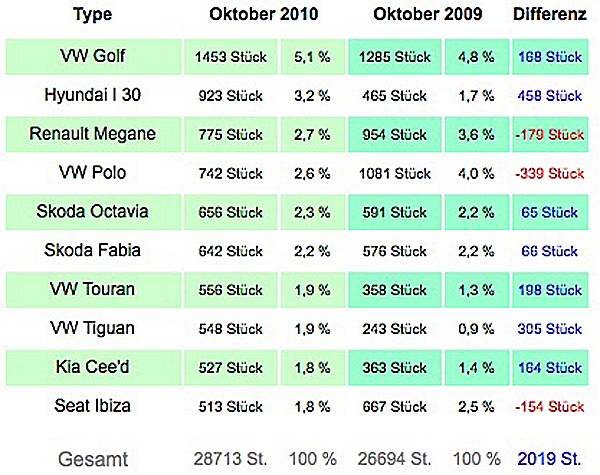
Task: Click the Oktober 2009 column header
Action: (x=427, y=14)
